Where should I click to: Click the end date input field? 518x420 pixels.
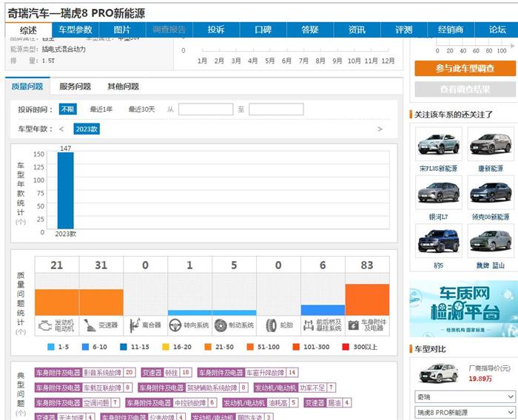click(x=276, y=109)
